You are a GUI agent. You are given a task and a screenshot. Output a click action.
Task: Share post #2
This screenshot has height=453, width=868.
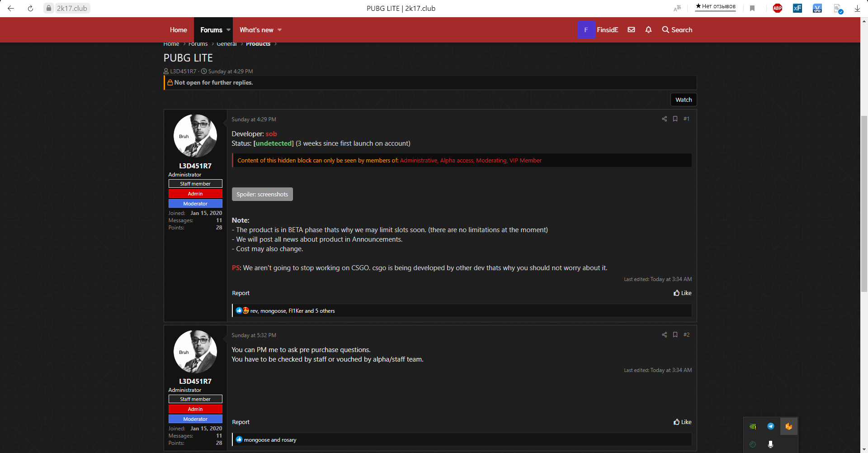point(665,335)
